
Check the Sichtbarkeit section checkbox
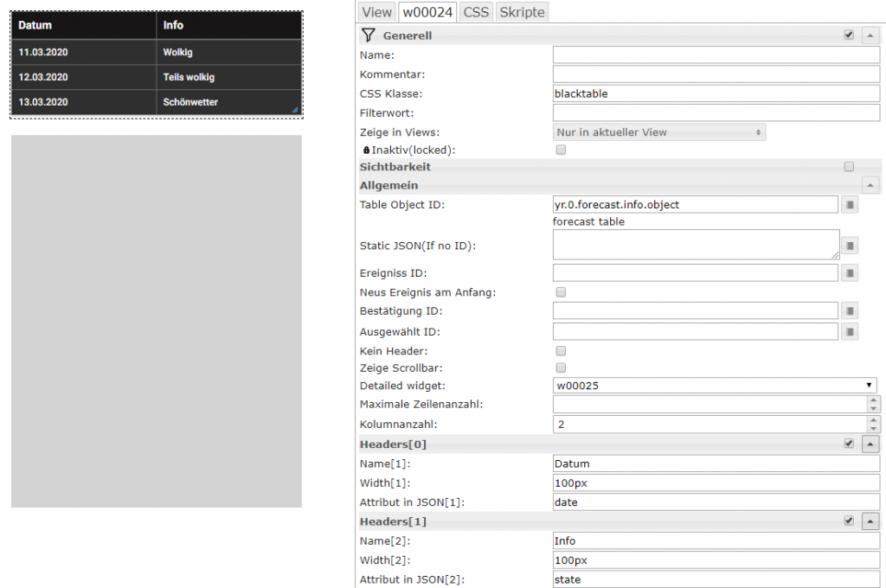point(849,167)
